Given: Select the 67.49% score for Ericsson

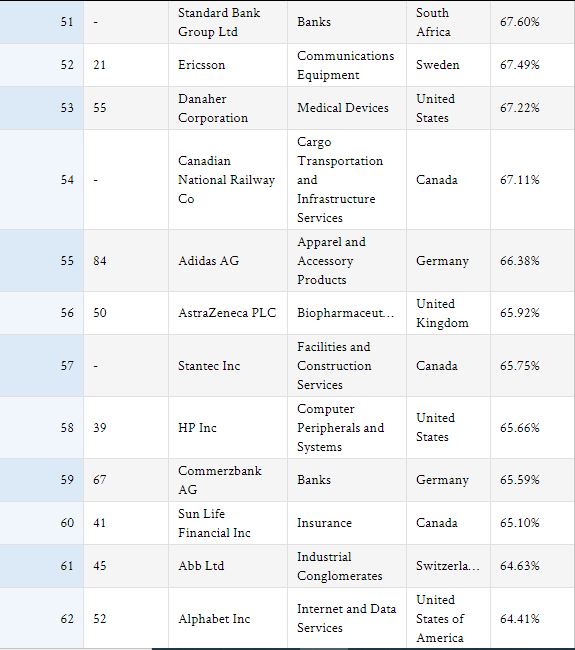Looking at the screenshot, I should [519, 65].
